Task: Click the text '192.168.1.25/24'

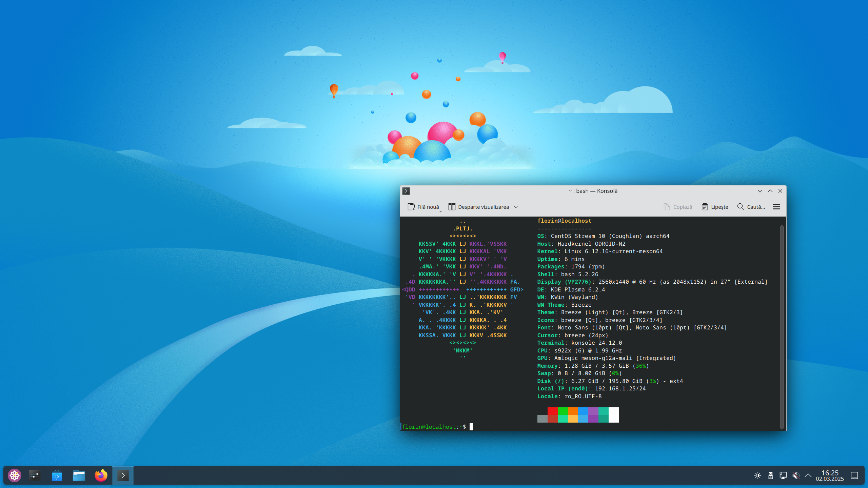Action: (620, 388)
